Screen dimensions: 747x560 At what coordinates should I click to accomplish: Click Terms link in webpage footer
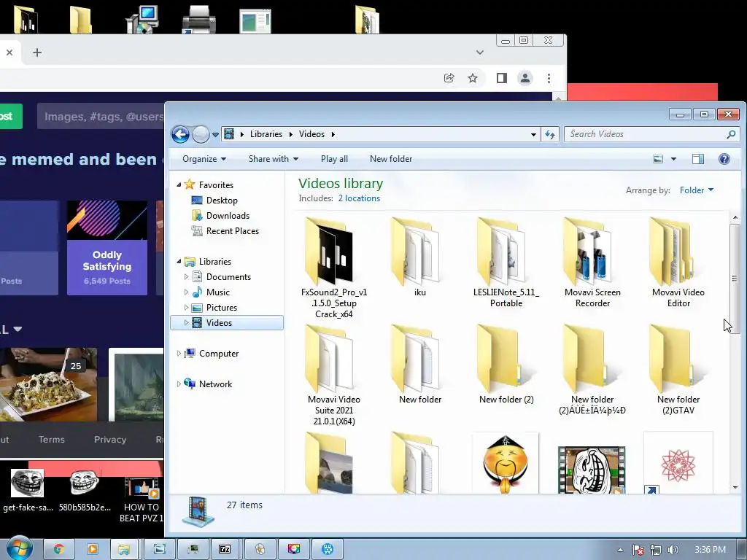pos(52,440)
